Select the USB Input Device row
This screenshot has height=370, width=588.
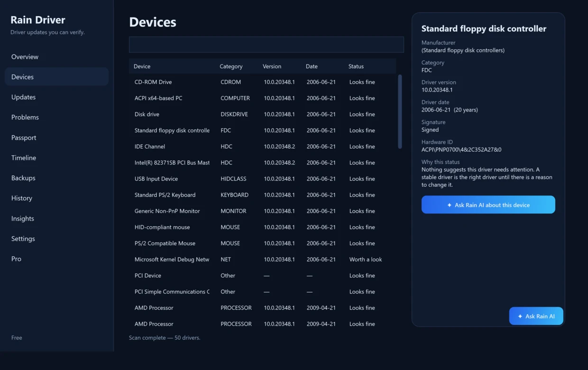pos(262,179)
